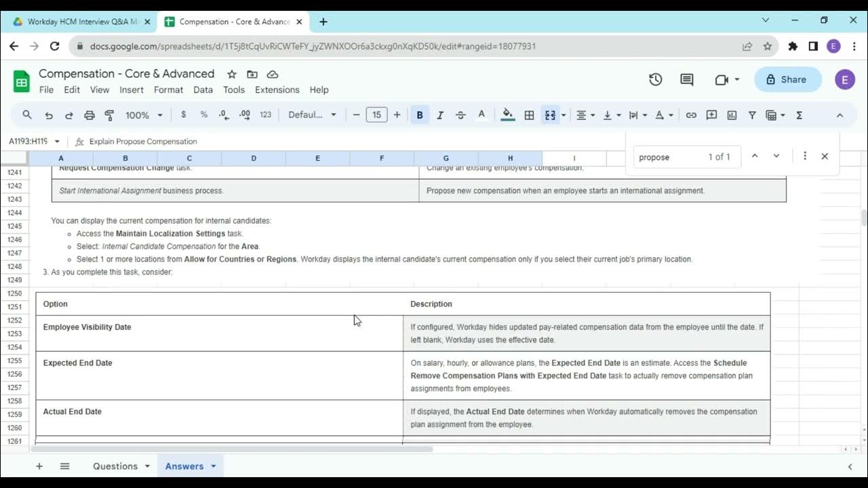Increase font size with plus button
868x488 pixels.
point(397,115)
